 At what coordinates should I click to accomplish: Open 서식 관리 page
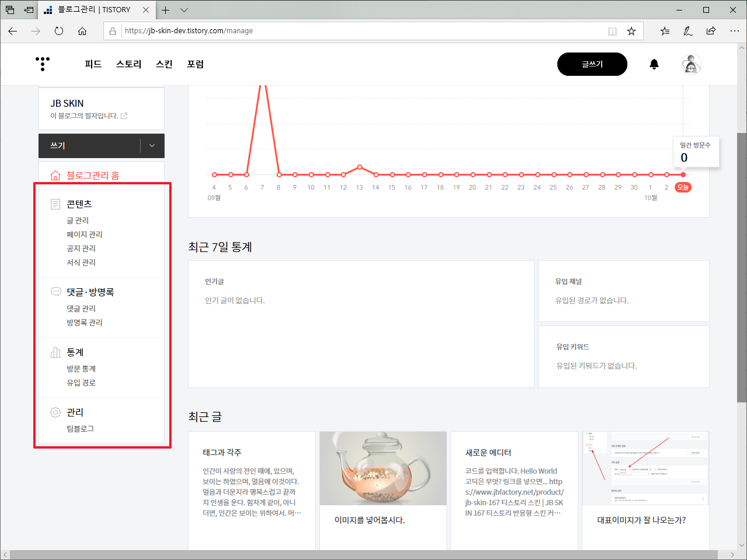click(x=81, y=262)
